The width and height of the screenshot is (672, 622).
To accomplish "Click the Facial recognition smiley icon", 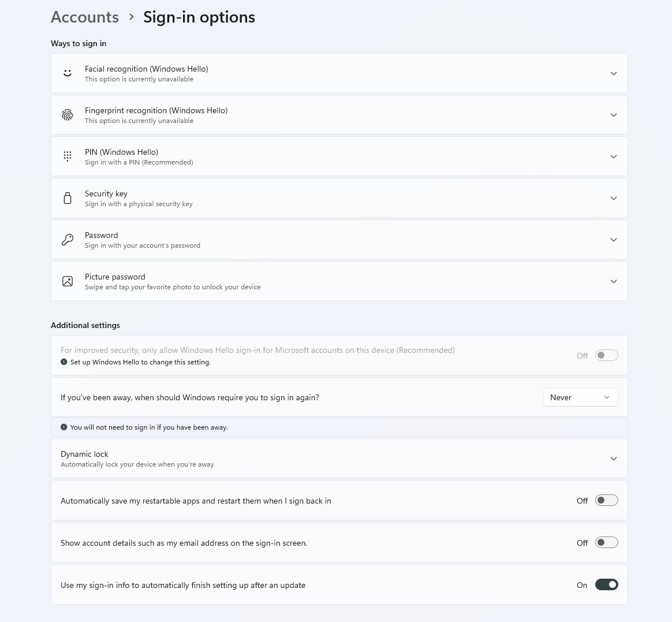I will (68, 73).
